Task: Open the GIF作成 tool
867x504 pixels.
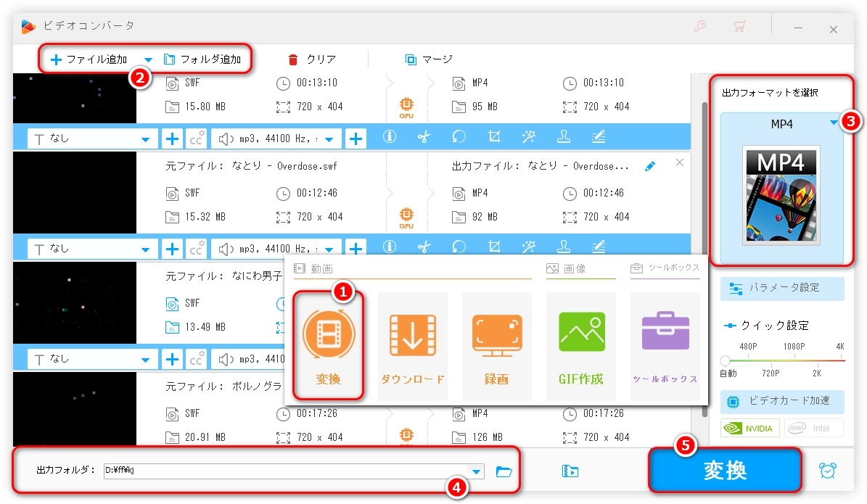Action: tap(580, 346)
